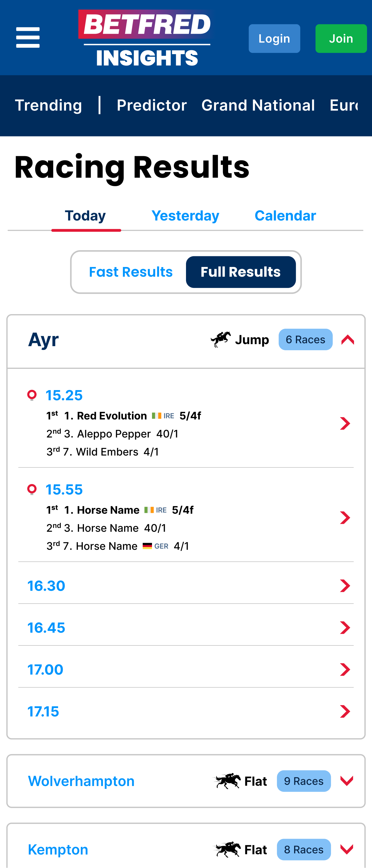372x868 pixels.
Task: Click the flat racing horse icon for Kempton
Action: (228, 849)
